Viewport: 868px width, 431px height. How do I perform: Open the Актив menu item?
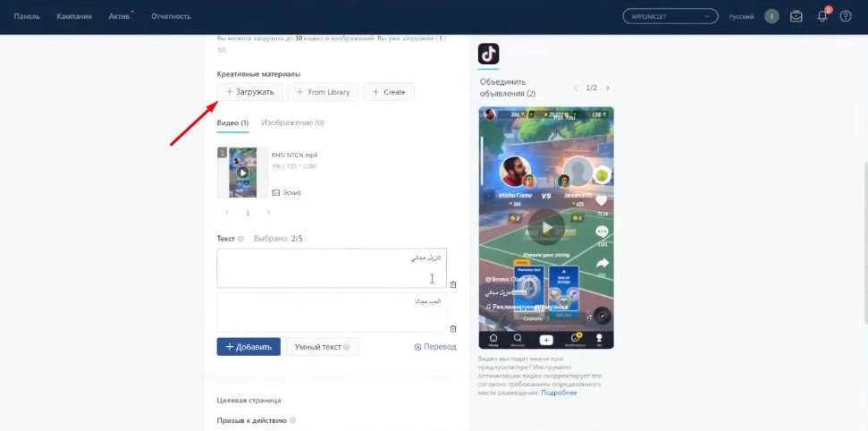coord(119,17)
